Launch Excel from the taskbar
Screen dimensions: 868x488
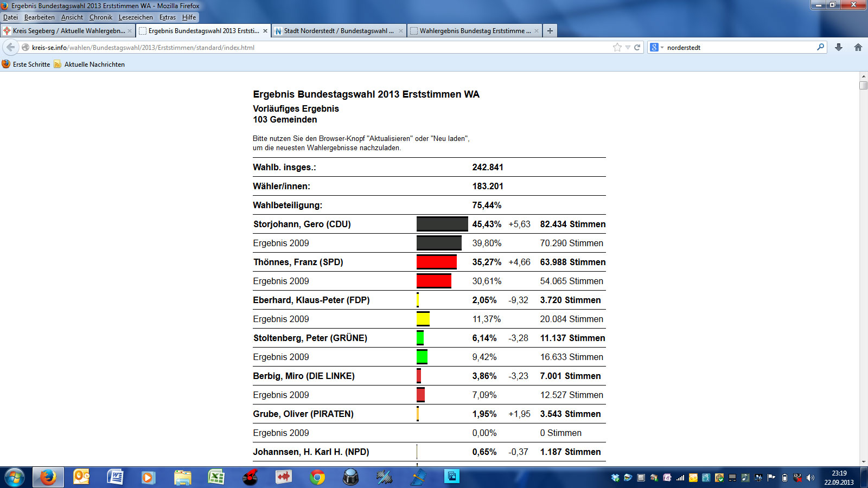(216, 477)
